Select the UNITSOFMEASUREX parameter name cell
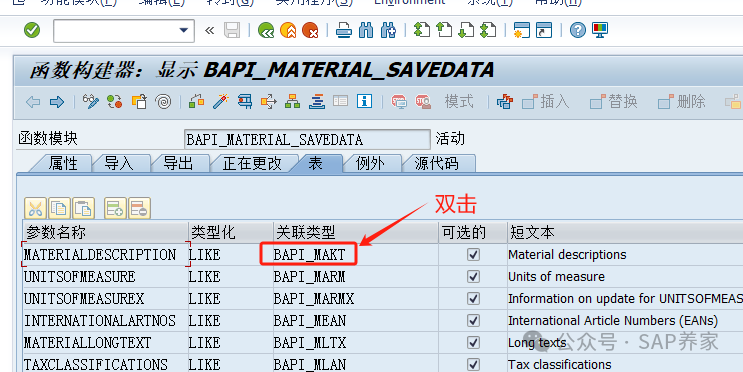743x372 pixels. coord(106,299)
